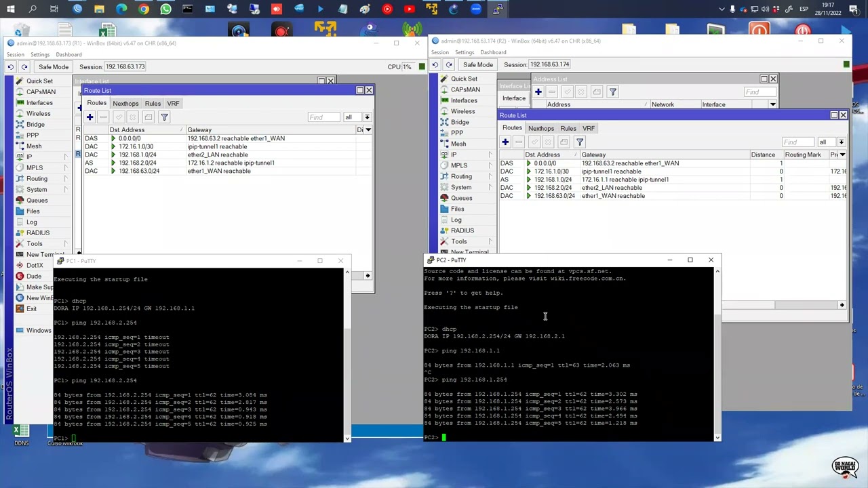
Task: Add address with plus icon in R2 Address List
Action: [538, 92]
